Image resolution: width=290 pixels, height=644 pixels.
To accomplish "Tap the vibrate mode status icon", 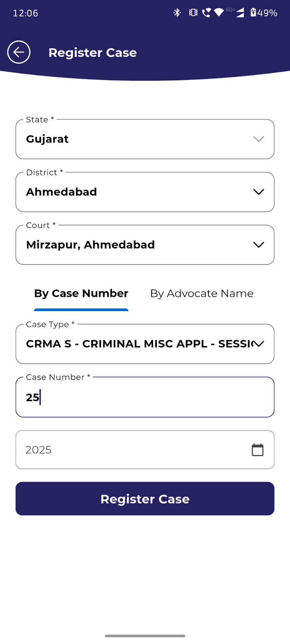I will [193, 13].
